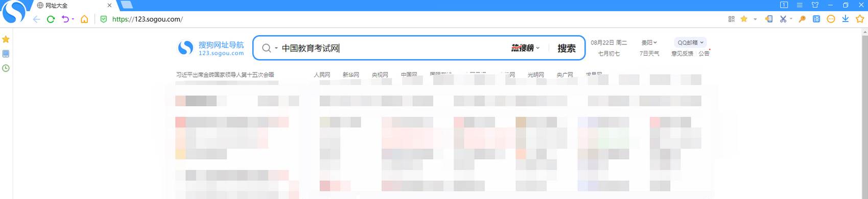
Task: Click the orange outline star at the toolbar end
Action: tap(860, 19)
